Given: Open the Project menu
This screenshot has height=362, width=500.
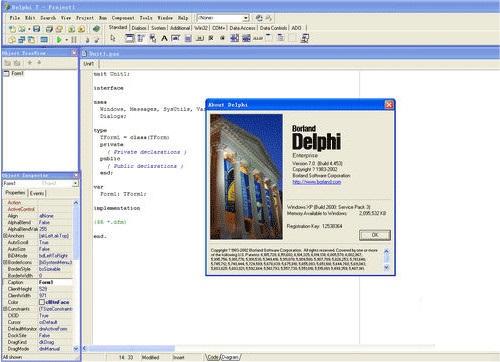Looking at the screenshot, I should coord(85,18).
